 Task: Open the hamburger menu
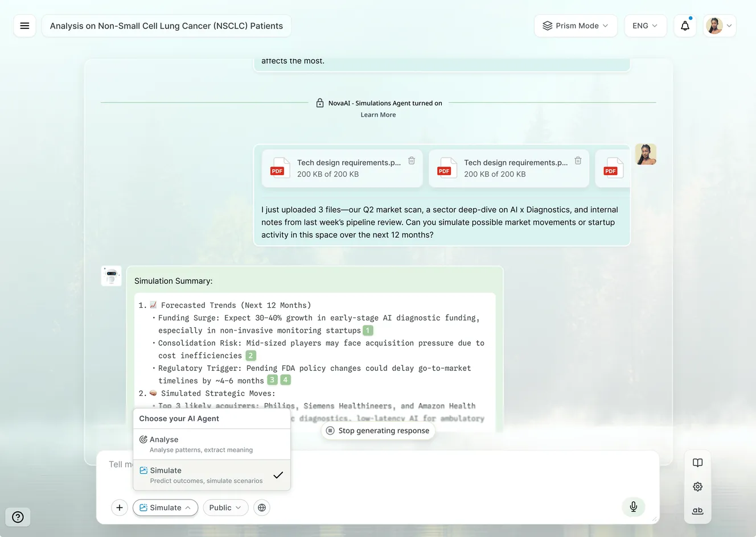24,26
